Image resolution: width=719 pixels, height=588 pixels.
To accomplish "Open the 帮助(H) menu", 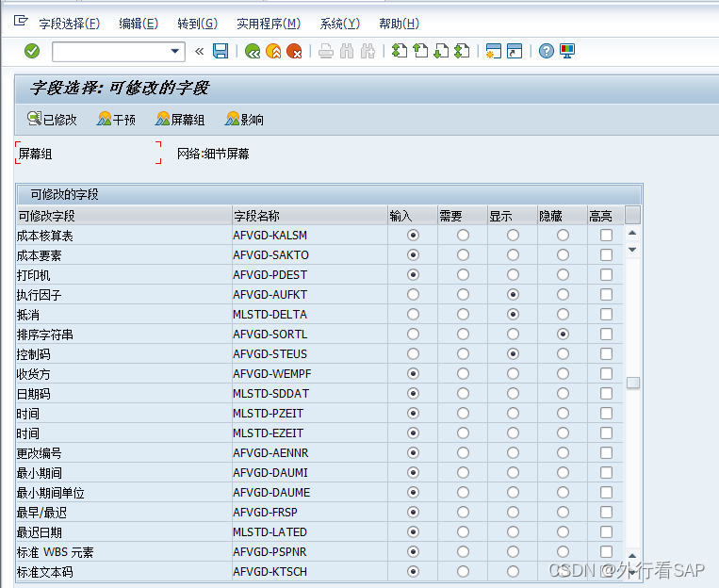I will 399,24.
